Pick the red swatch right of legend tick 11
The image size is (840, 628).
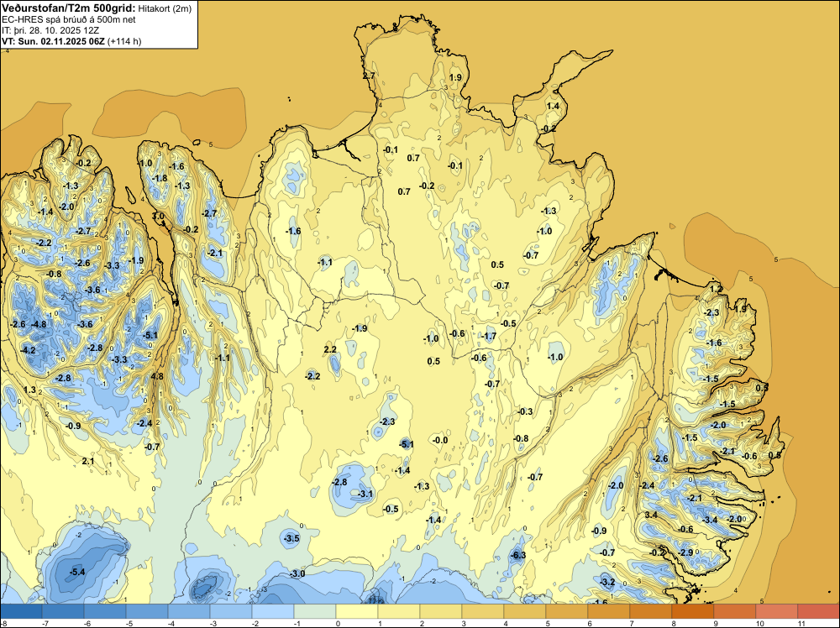[x=818, y=611]
